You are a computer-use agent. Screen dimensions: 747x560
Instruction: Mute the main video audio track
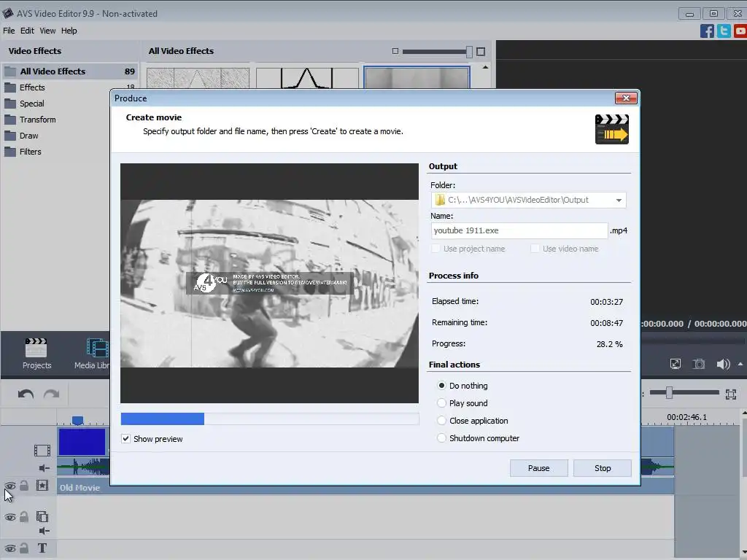44,468
